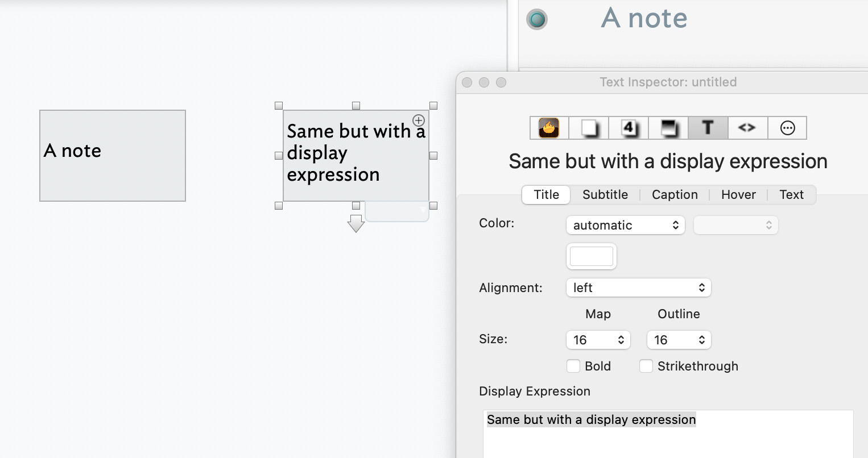
Task: Open the Appearance inspector gradient icon
Action: pos(668,128)
